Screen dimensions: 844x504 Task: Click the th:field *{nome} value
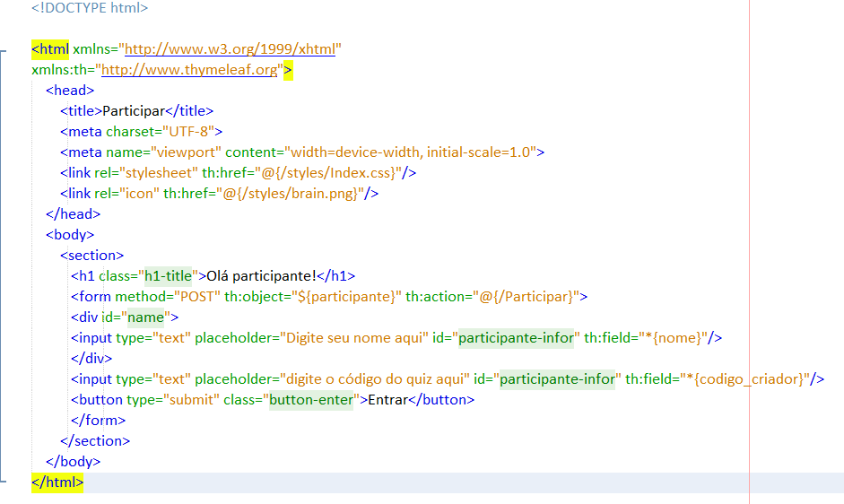(673, 338)
